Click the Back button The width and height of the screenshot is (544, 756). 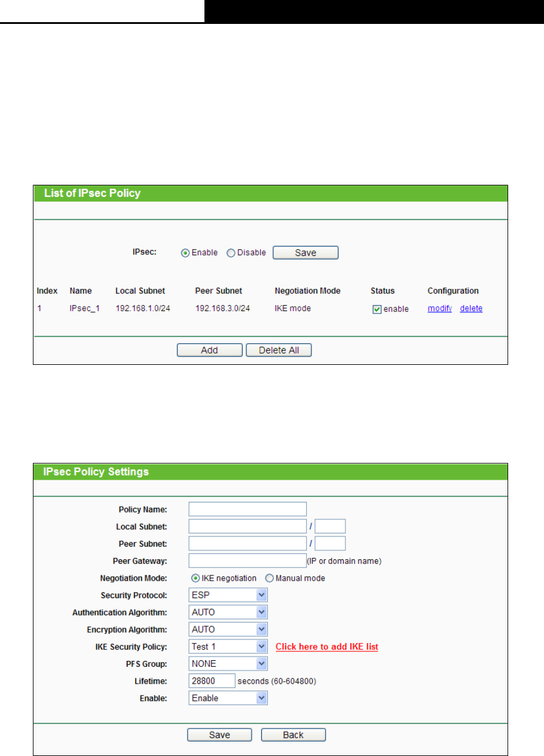point(293,734)
